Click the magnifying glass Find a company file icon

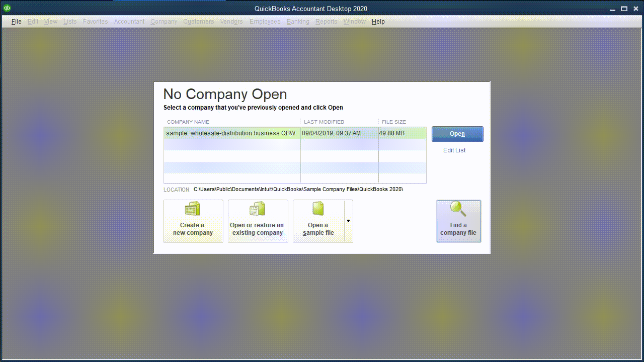458,209
